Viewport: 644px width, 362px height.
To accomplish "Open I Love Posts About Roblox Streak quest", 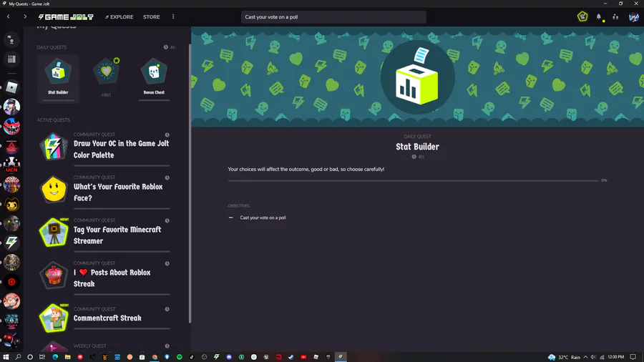I will [x=104, y=278].
